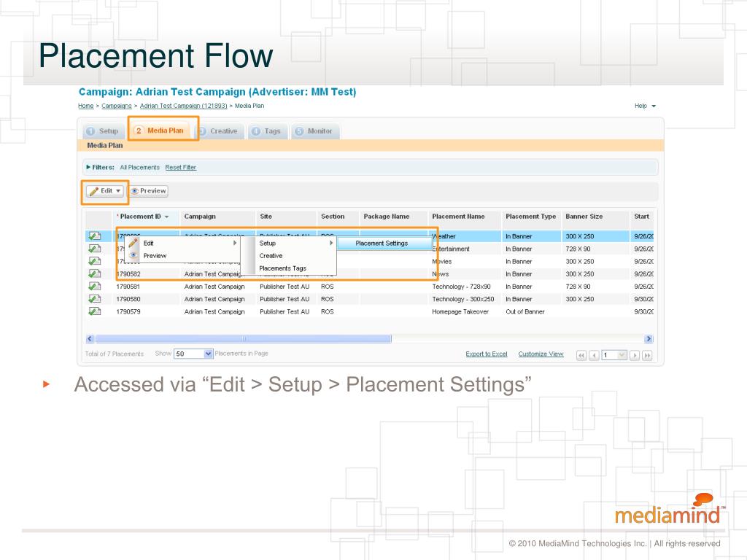
Task: Click the status icon for Entertainment row
Action: 95,249
